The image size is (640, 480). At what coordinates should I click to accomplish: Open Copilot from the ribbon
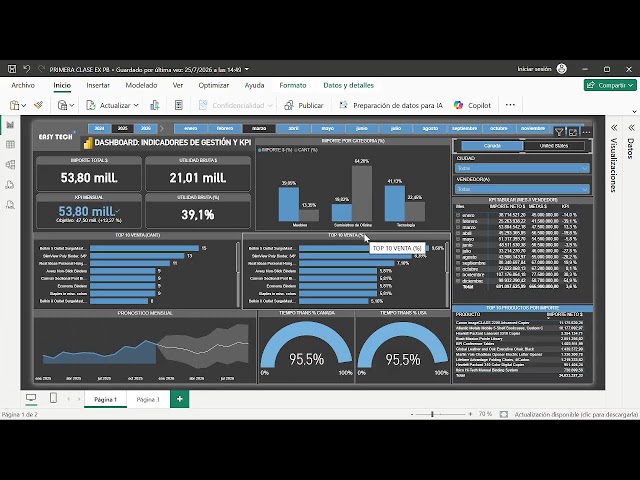click(x=472, y=105)
